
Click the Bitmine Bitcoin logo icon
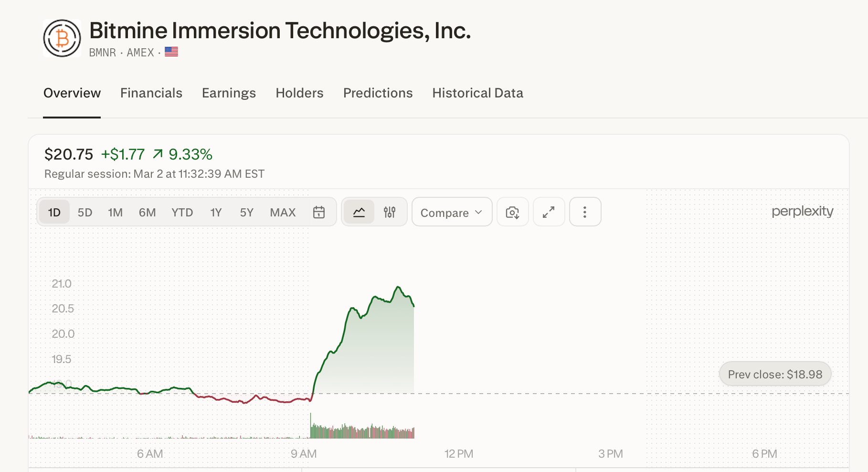pyautogui.click(x=62, y=38)
